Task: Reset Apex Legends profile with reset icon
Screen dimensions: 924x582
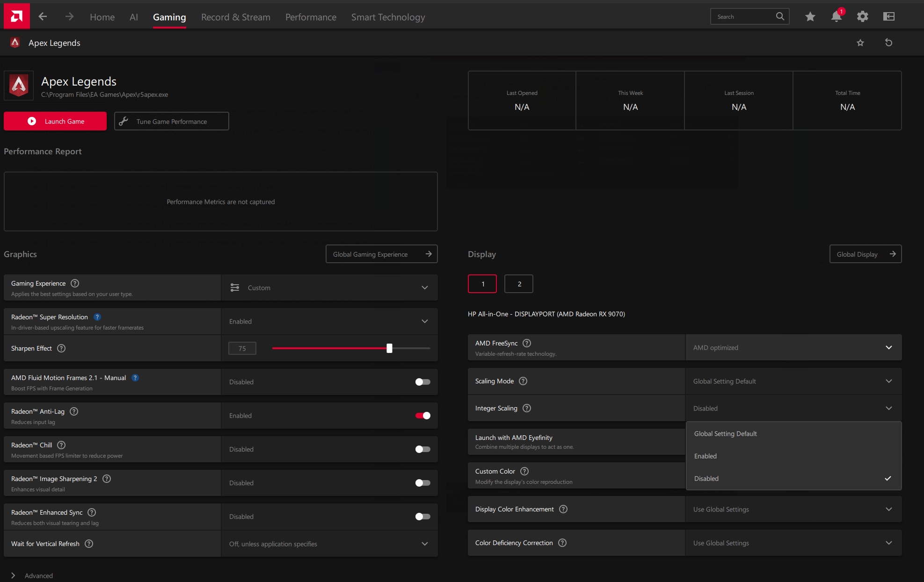Action: click(x=889, y=43)
